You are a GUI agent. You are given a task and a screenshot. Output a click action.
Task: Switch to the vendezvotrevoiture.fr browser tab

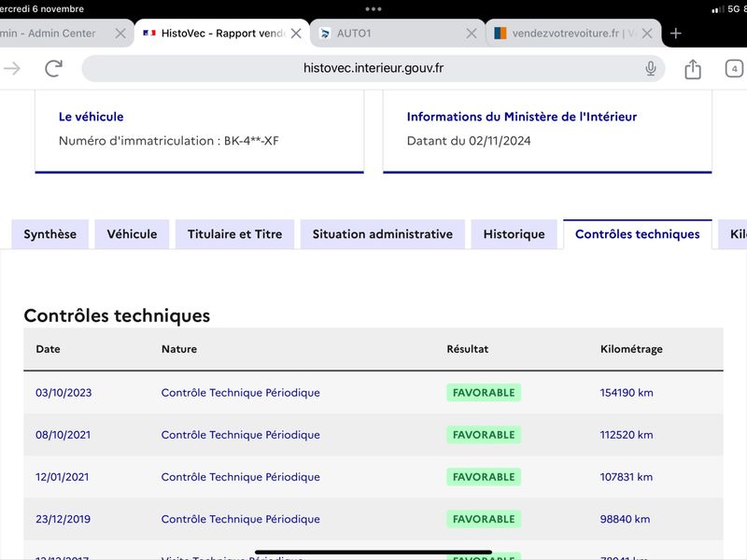point(573,34)
